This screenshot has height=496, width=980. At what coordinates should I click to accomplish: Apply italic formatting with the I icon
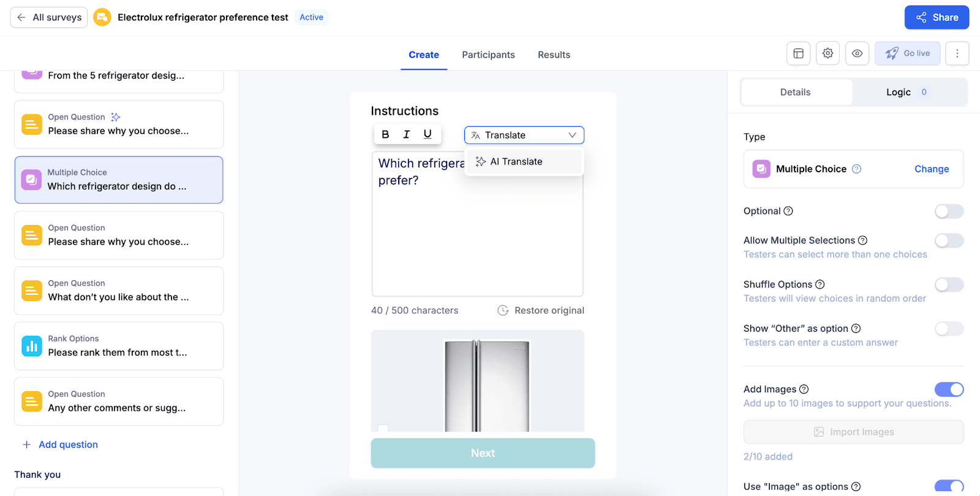(406, 134)
